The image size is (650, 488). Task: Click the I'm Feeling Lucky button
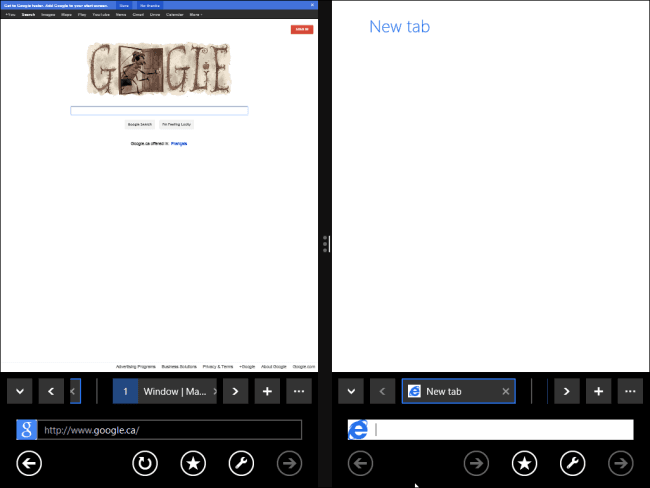[176, 124]
